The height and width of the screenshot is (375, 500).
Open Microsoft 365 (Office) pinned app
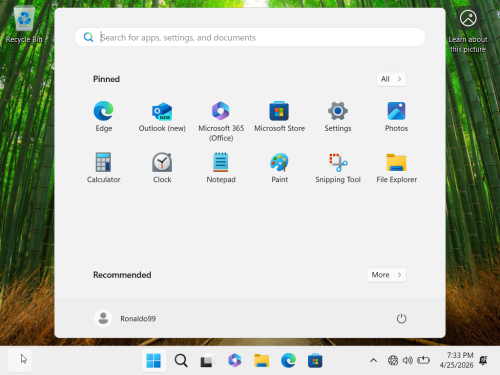221,121
